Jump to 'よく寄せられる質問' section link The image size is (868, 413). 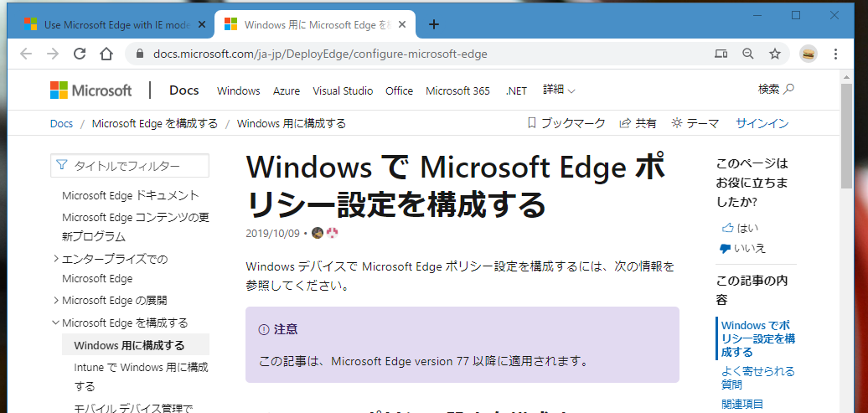click(x=758, y=377)
